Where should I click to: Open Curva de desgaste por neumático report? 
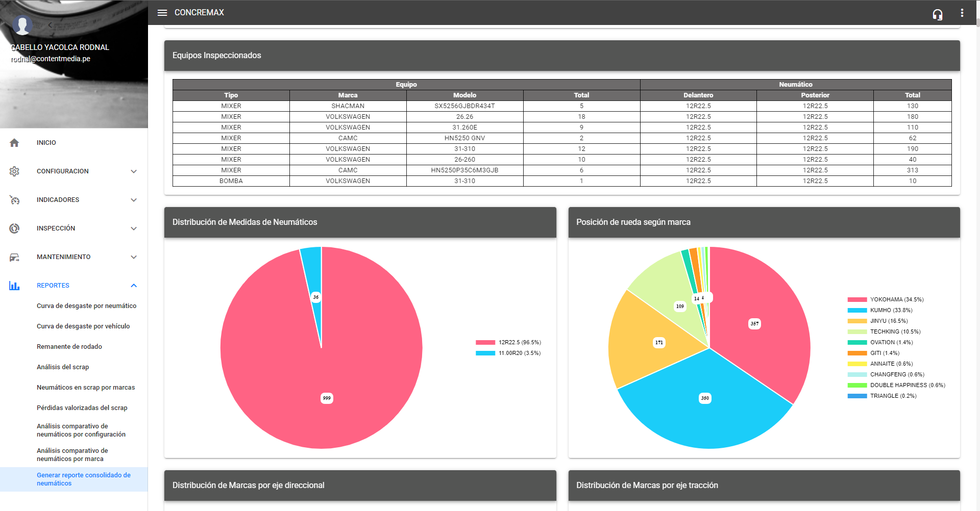click(x=86, y=306)
